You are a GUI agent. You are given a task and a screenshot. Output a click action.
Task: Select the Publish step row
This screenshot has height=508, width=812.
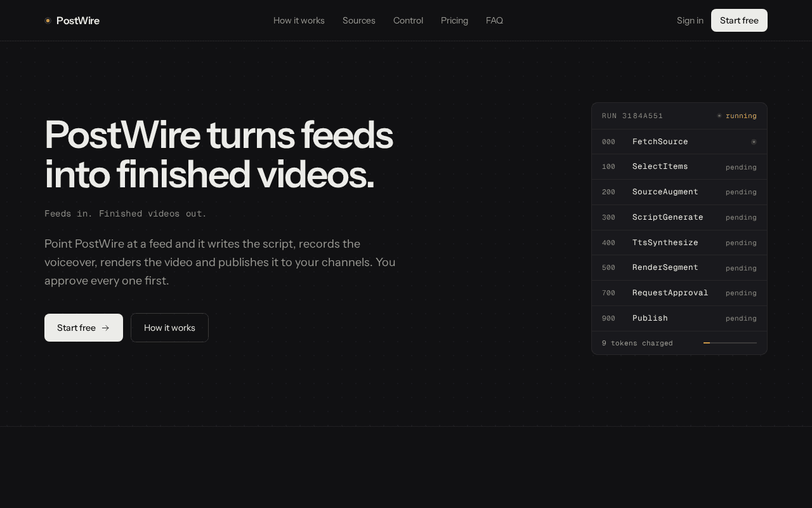(x=679, y=318)
